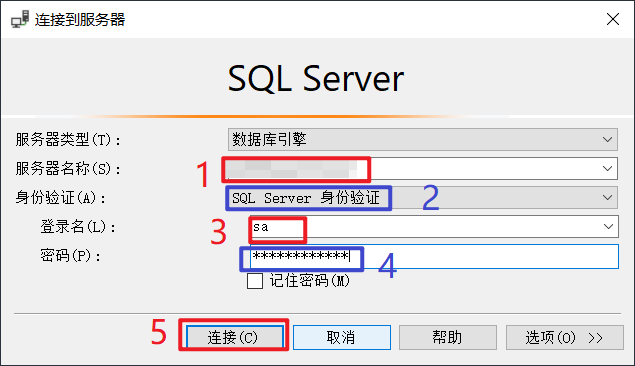Open the 服务器类型 dropdown arrow
This screenshot has width=635, height=366.
(x=607, y=140)
